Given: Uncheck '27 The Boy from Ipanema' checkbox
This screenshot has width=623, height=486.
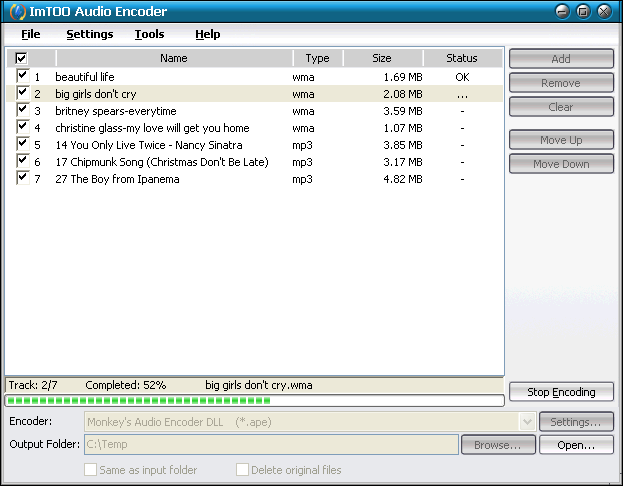Looking at the screenshot, I should 22,178.
